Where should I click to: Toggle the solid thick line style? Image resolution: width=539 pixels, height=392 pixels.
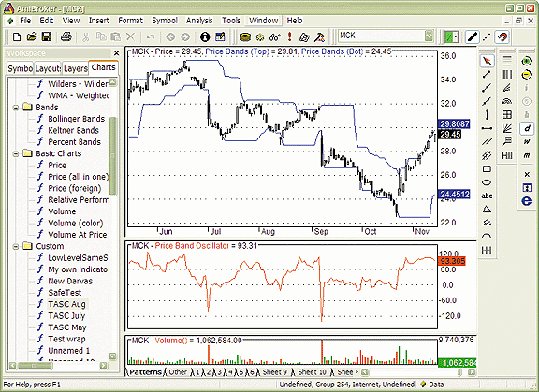coord(473,36)
